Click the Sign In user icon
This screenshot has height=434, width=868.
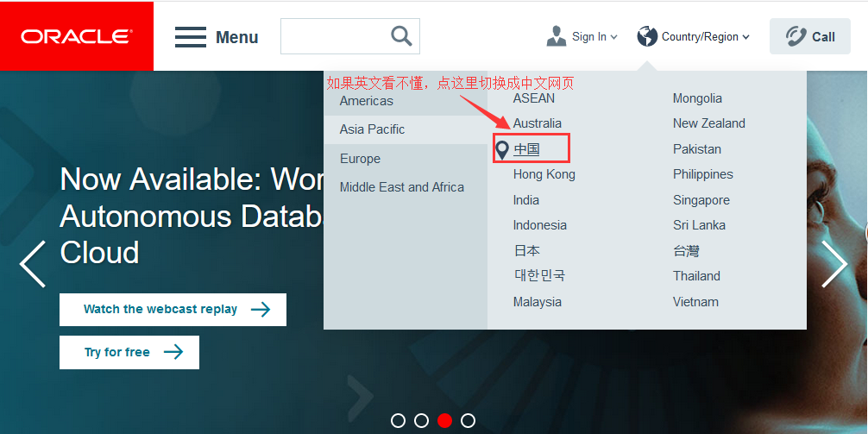(556, 36)
